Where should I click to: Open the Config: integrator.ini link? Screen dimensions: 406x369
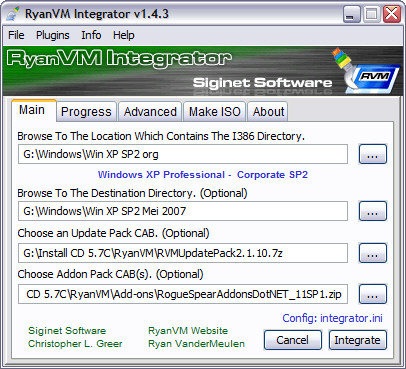coord(332,318)
